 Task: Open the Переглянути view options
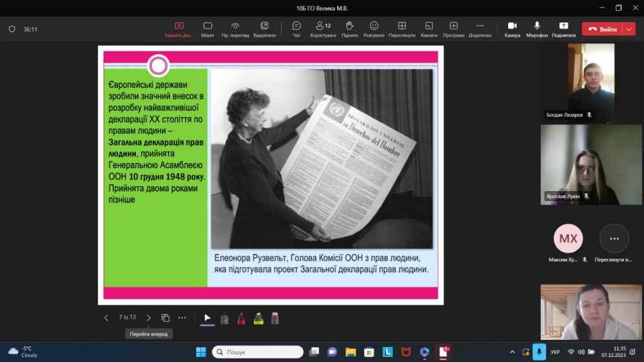pos(402,29)
